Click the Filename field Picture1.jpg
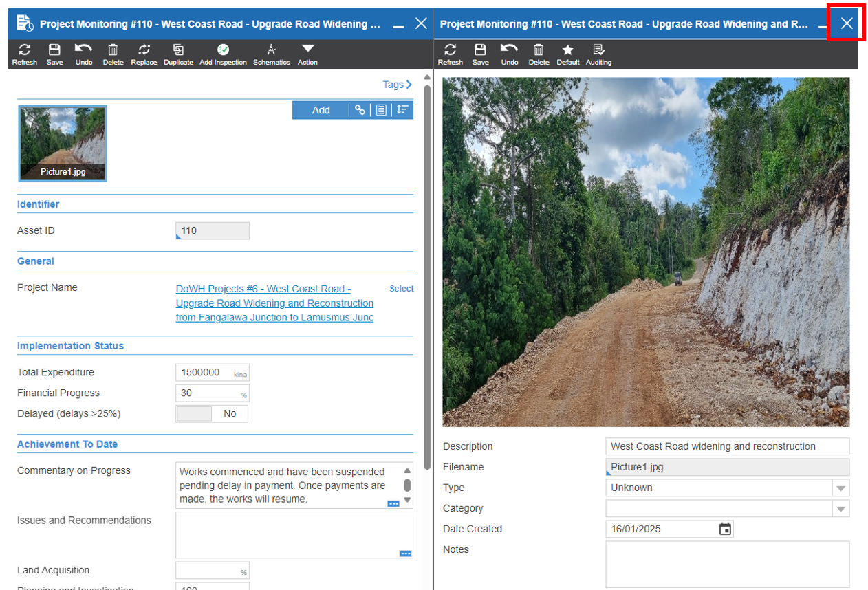This screenshot has height=590, width=868. [x=728, y=467]
